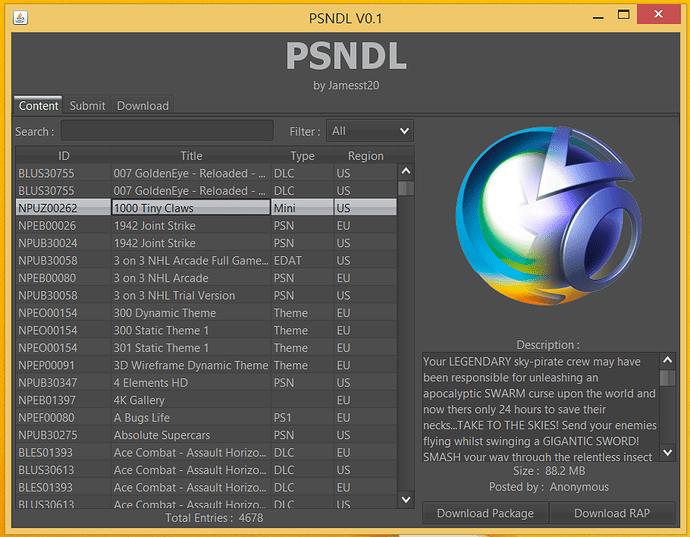The width and height of the screenshot is (690, 537).
Task: Click ID cell NPUB30347
Action: (63, 383)
